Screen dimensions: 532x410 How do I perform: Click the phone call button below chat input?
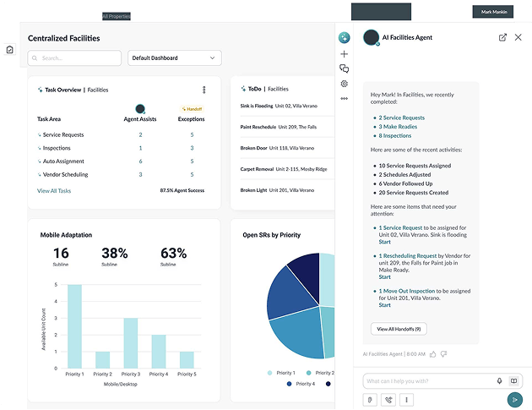388,400
